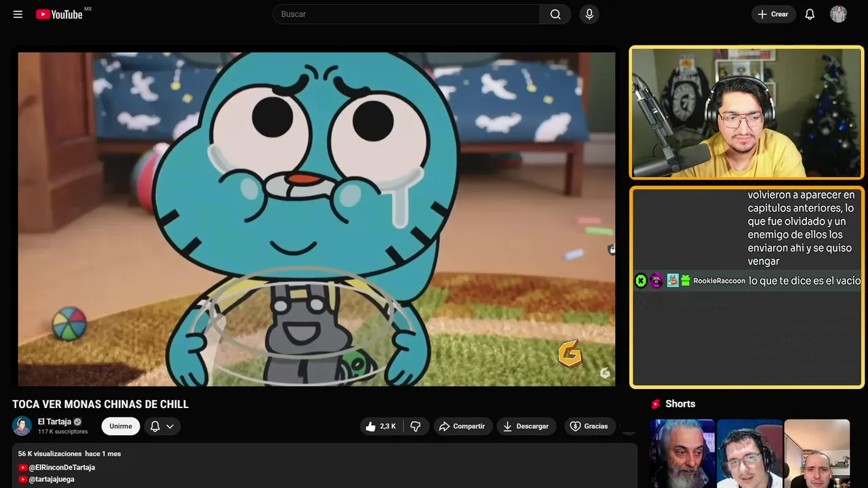This screenshot has height=488, width=868.
Task: Click the Unirme button
Action: [121, 426]
